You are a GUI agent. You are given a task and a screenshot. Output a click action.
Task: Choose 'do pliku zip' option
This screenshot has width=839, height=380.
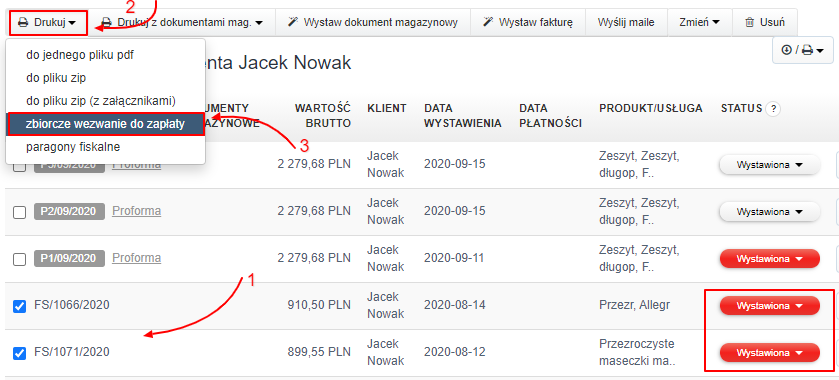[105, 78]
